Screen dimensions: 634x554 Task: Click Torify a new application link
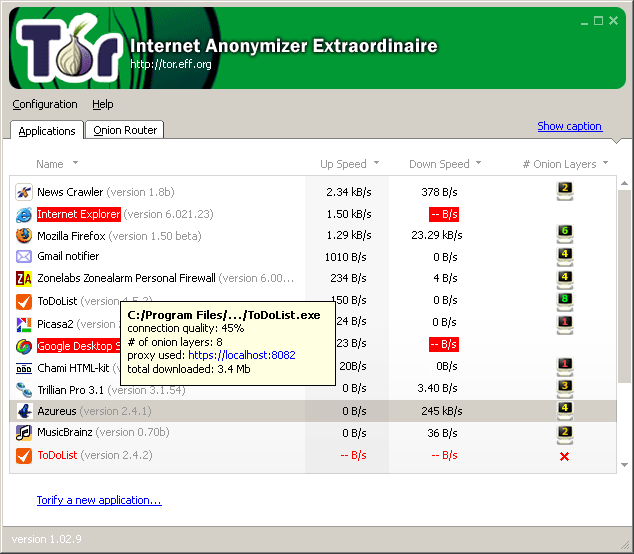[x=99, y=500]
